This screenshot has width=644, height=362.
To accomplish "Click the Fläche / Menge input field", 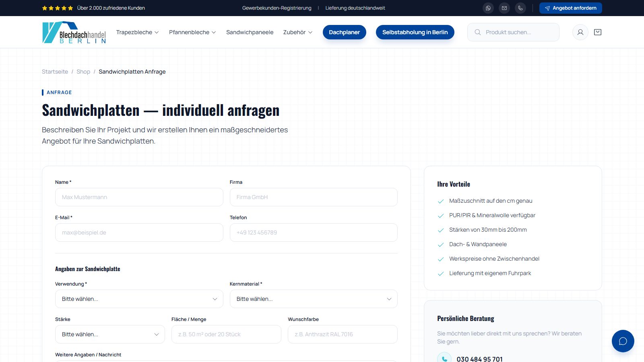I will click(226, 334).
